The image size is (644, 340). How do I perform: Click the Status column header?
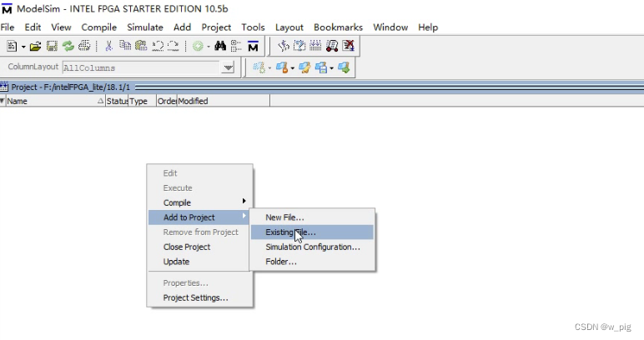[x=117, y=101]
